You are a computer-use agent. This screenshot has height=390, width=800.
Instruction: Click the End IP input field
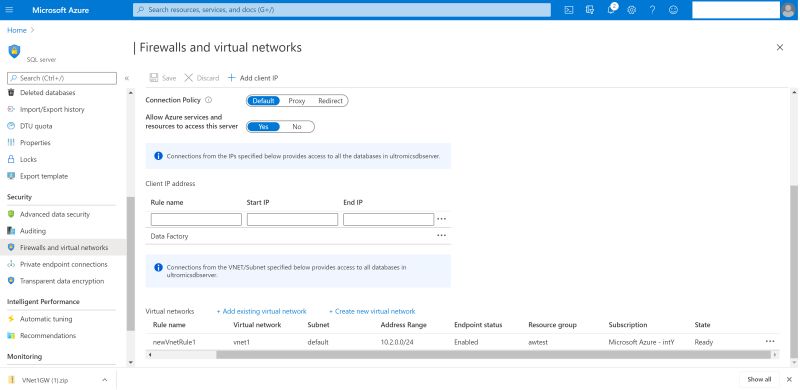388,220
